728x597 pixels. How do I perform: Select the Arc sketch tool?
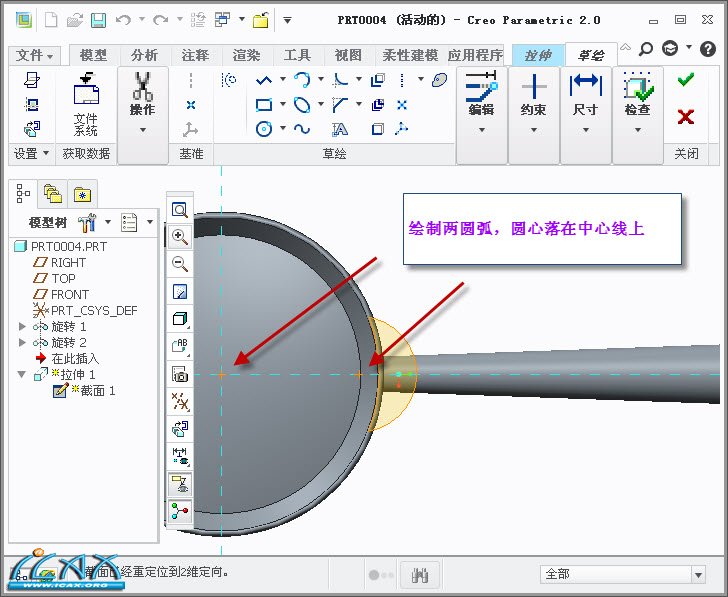pyautogui.click(x=302, y=80)
